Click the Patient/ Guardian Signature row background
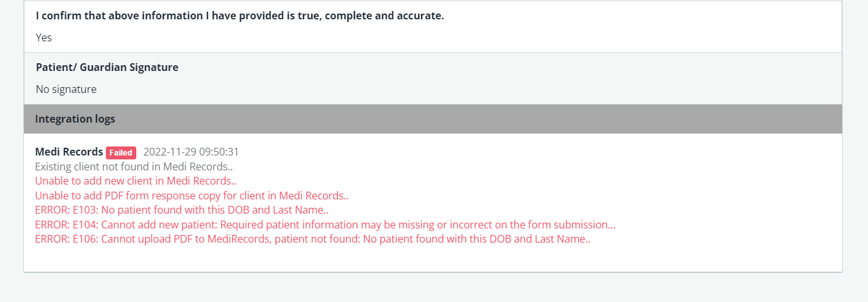The height and width of the screenshot is (302, 868). [433, 78]
